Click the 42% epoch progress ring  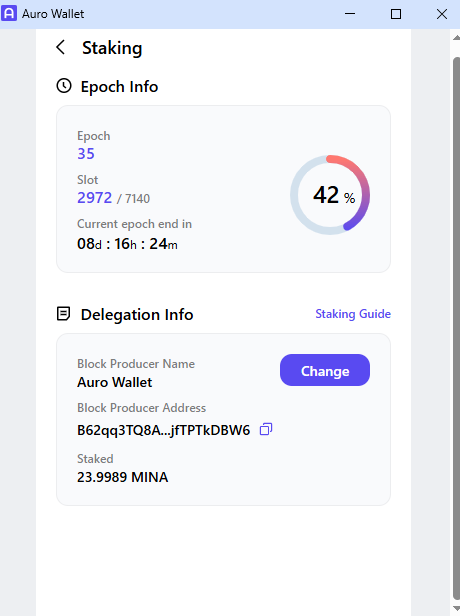(330, 195)
